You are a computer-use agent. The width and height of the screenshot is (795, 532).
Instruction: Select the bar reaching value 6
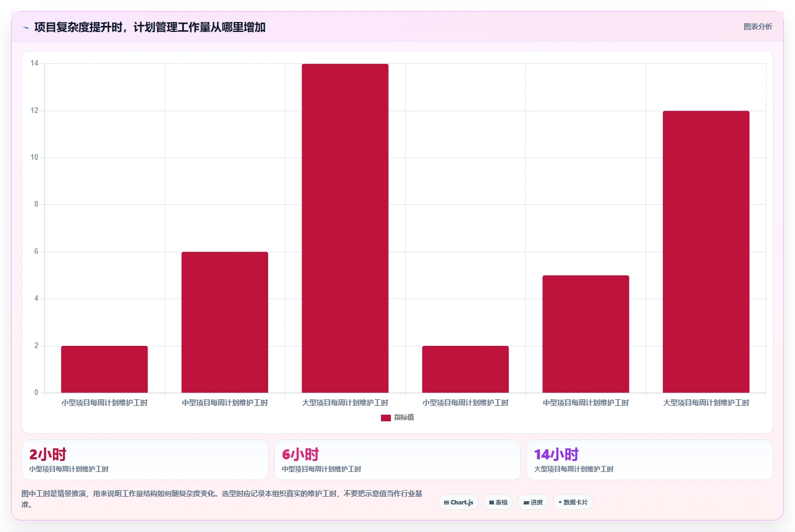coord(225,322)
